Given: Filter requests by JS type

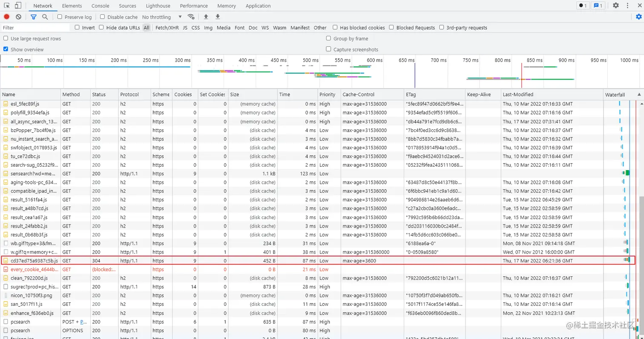Looking at the screenshot, I should [185, 28].
